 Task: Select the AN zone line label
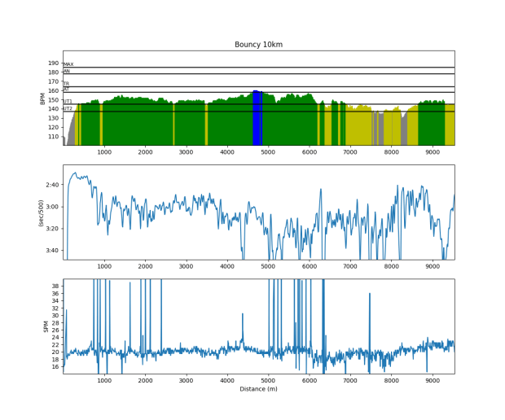pos(67,72)
